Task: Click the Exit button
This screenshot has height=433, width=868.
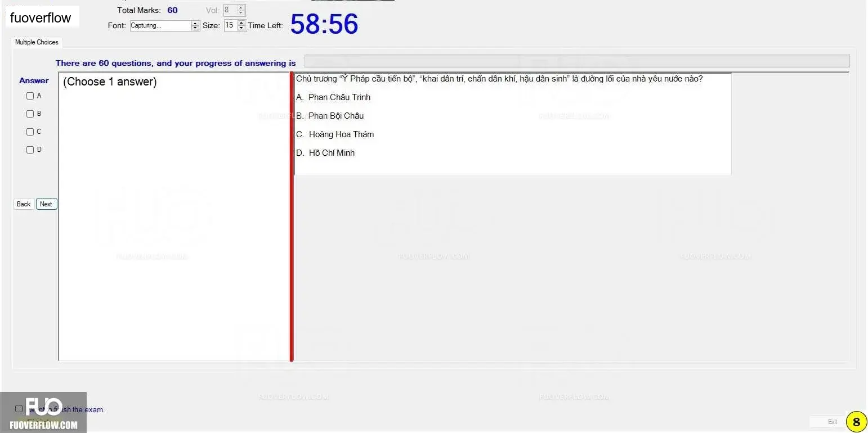Action: click(832, 422)
